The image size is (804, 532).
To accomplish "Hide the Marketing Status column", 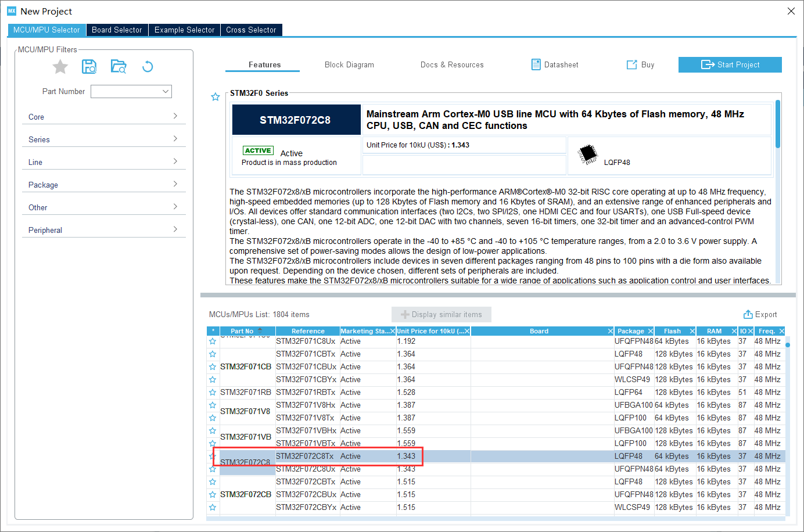I will coord(392,331).
